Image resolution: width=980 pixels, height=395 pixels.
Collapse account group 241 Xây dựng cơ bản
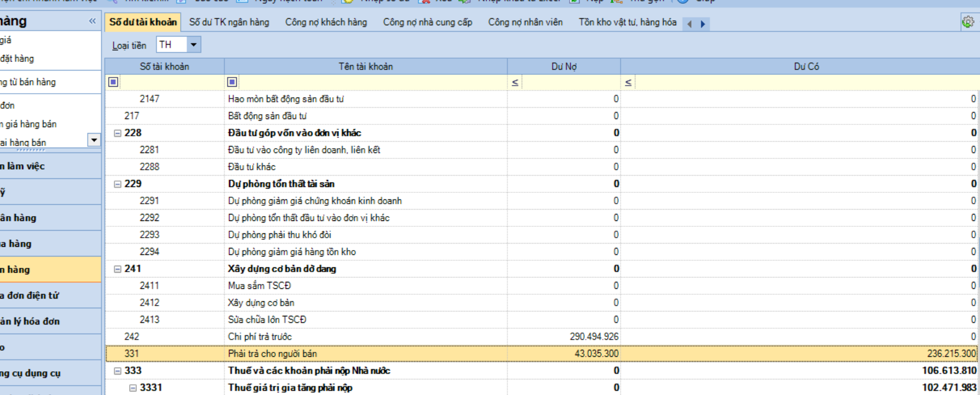pyautogui.click(x=118, y=269)
